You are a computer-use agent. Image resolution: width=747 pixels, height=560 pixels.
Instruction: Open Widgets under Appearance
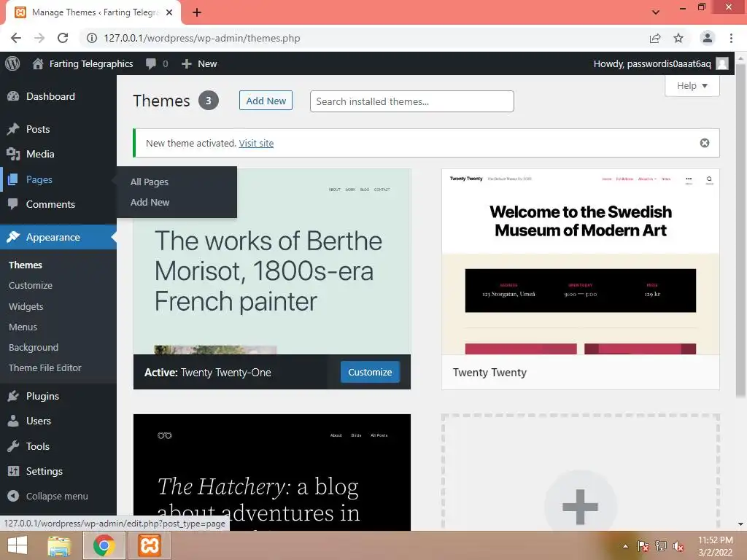pos(26,307)
